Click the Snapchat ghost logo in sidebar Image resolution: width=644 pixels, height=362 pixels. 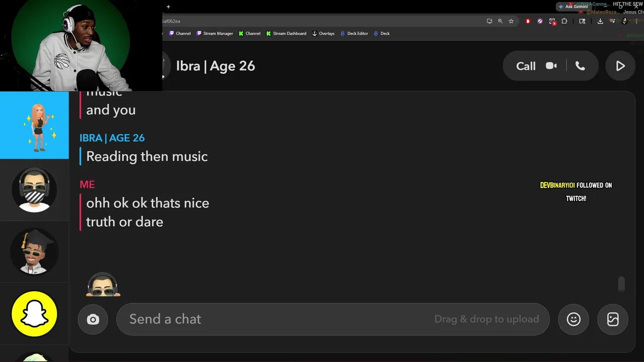(34, 314)
